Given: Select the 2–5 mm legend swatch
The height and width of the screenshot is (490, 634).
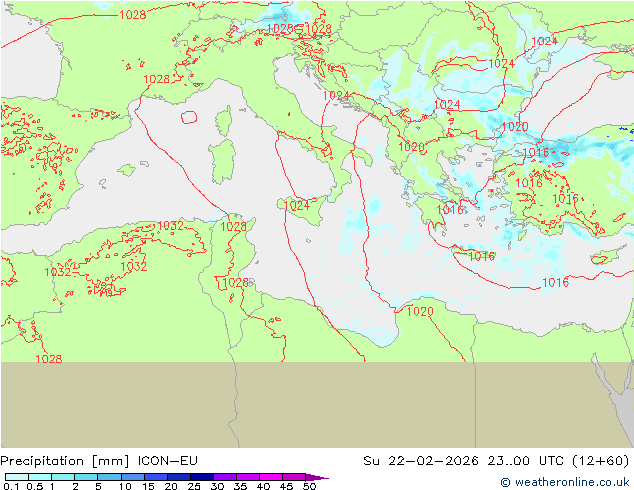Looking at the screenshot, I should [86, 477].
